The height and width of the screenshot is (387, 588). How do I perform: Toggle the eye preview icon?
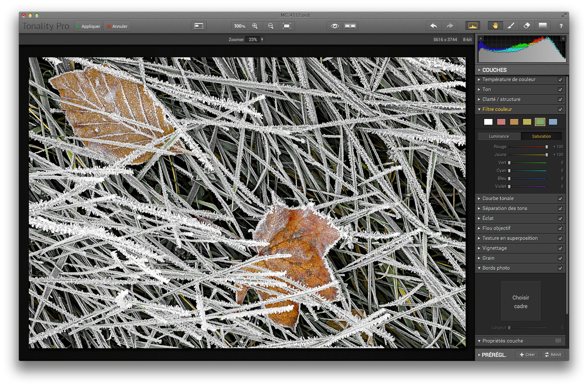tap(335, 26)
